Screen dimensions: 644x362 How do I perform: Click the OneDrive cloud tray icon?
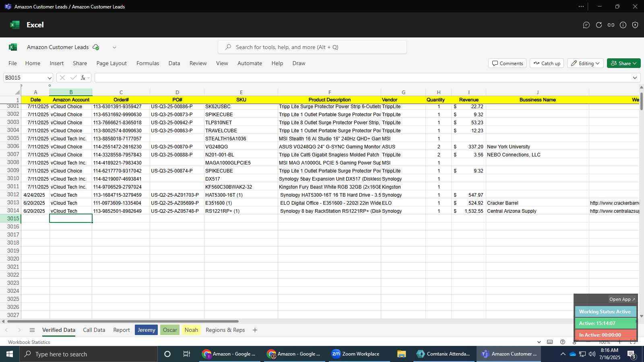click(x=572, y=354)
